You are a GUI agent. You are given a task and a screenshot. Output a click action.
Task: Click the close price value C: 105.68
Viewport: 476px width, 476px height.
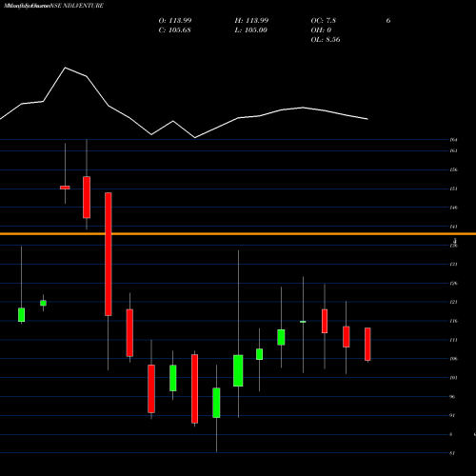174,30
